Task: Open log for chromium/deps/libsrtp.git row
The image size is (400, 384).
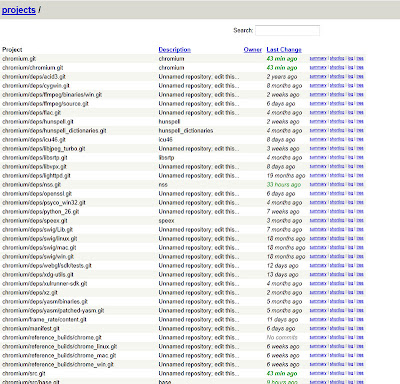Action: 351,158
